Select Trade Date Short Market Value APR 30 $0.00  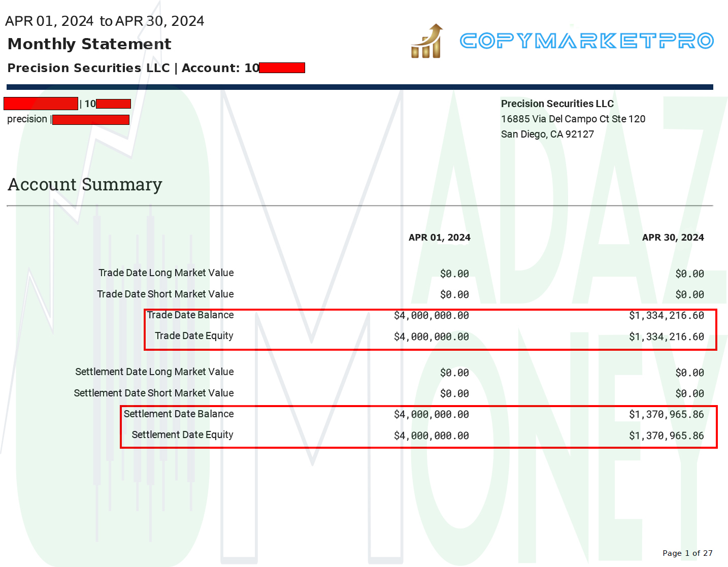tap(690, 295)
